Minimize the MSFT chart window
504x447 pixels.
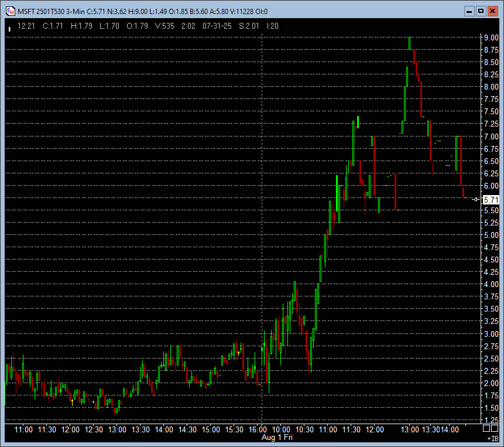(x=469, y=12)
